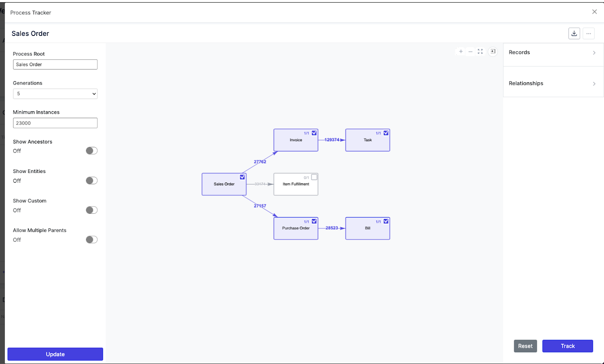Uncheck the Bill node checkbox

coord(386,221)
